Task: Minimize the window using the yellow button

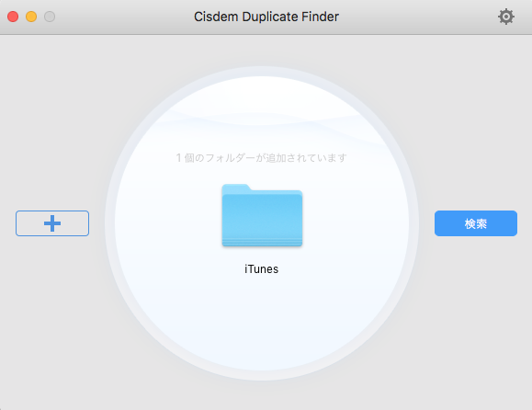Action: 31,17
